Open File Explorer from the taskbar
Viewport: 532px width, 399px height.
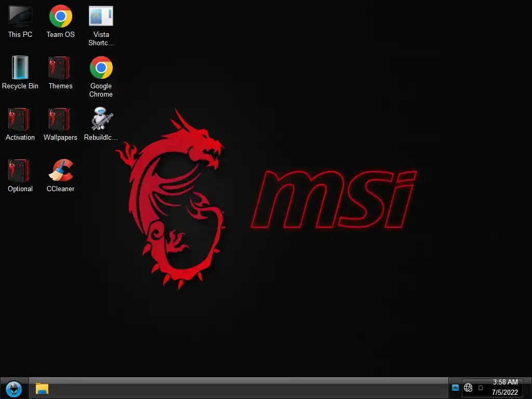[42, 389]
